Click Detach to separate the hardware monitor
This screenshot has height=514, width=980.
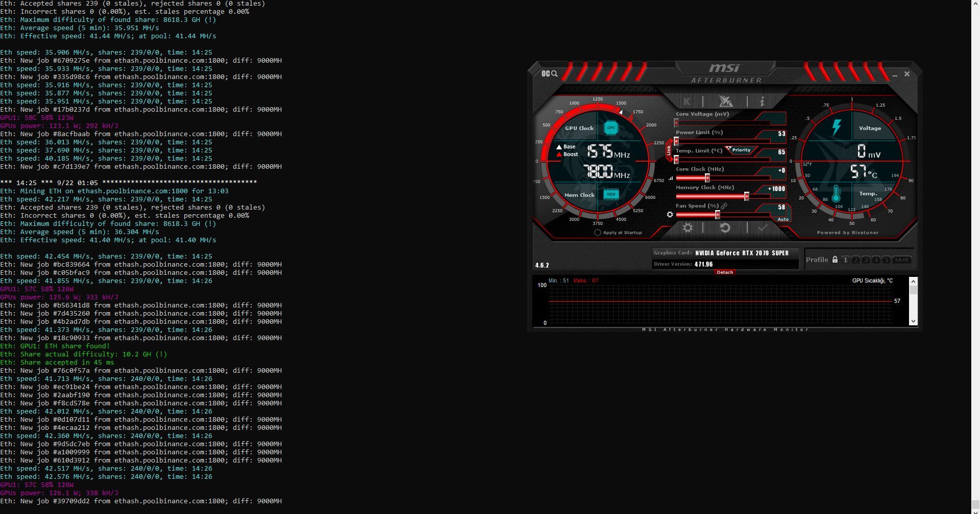[x=725, y=272]
